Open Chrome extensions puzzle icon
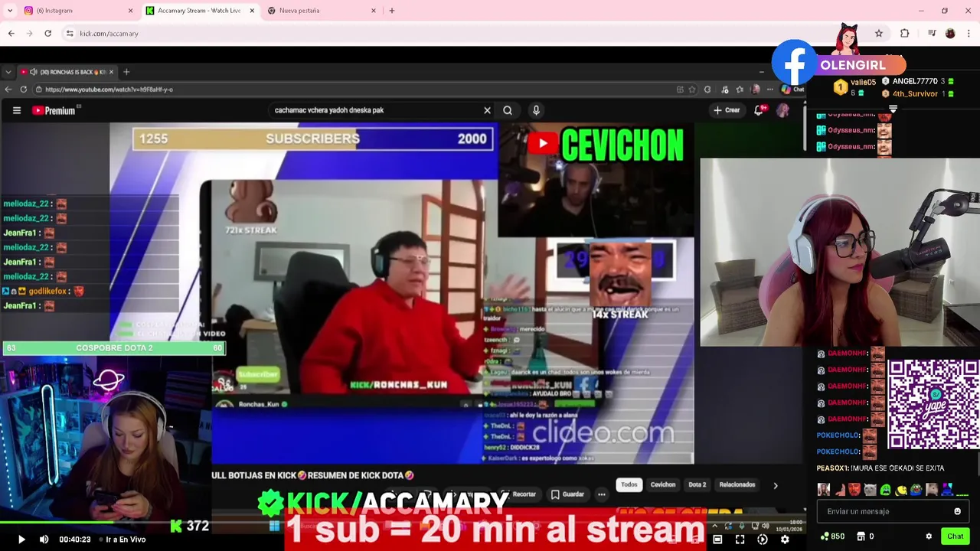The height and width of the screenshot is (551, 980). pos(905,34)
